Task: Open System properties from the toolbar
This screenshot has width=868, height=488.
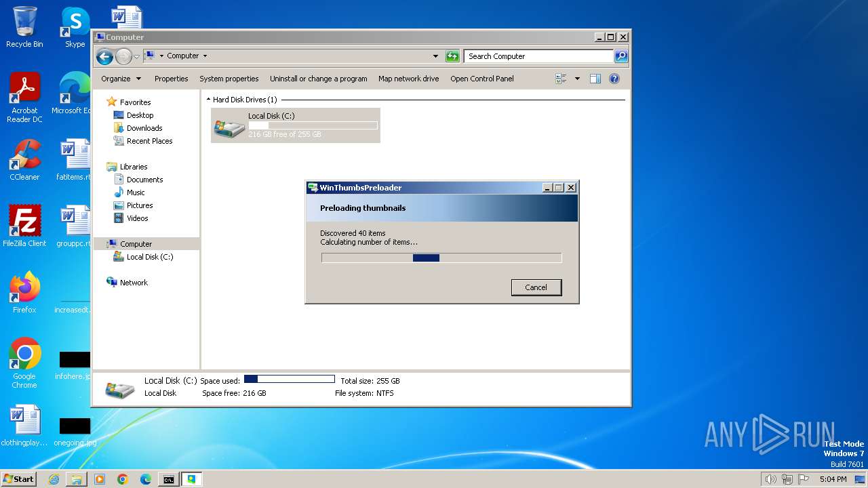Action: [x=229, y=79]
